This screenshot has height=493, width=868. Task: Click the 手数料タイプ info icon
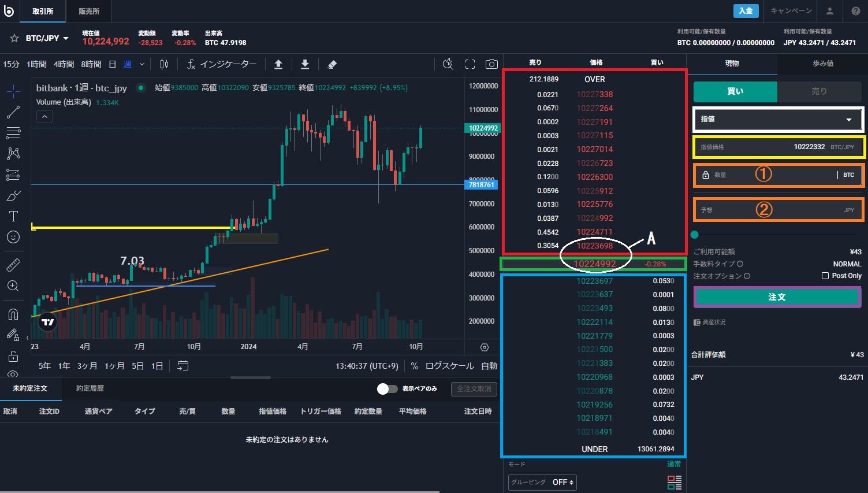pyautogui.click(x=740, y=264)
